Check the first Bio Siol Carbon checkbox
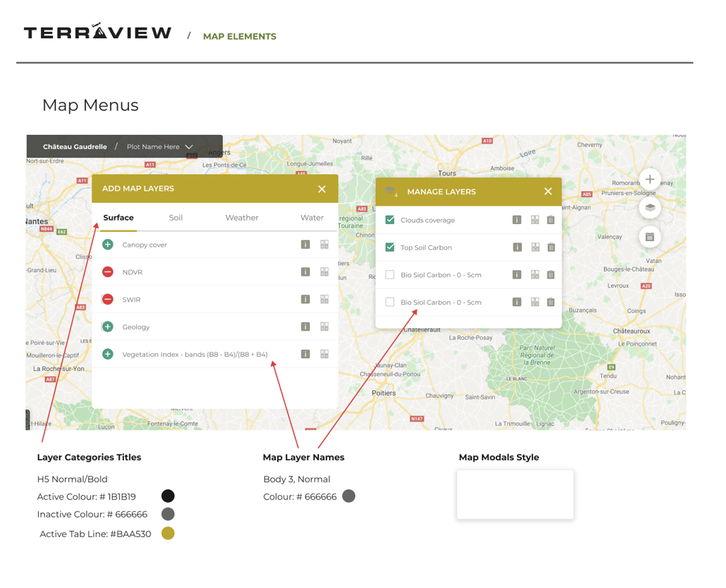Screen dimensions: 726x588 [x=390, y=274]
